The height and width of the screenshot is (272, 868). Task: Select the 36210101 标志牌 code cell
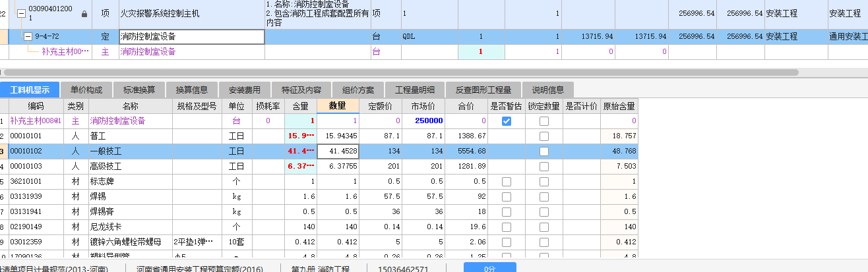36,182
